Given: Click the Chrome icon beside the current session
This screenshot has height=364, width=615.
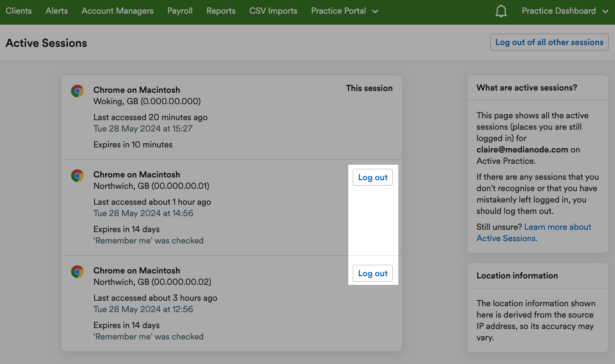Looking at the screenshot, I should [x=77, y=91].
